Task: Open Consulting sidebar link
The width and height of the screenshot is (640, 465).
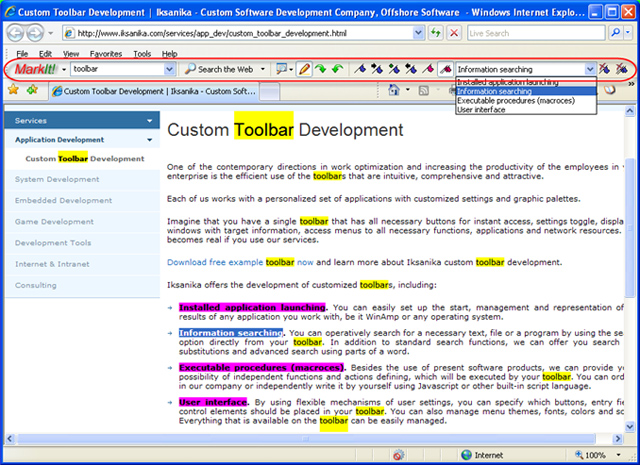Action: point(36,285)
